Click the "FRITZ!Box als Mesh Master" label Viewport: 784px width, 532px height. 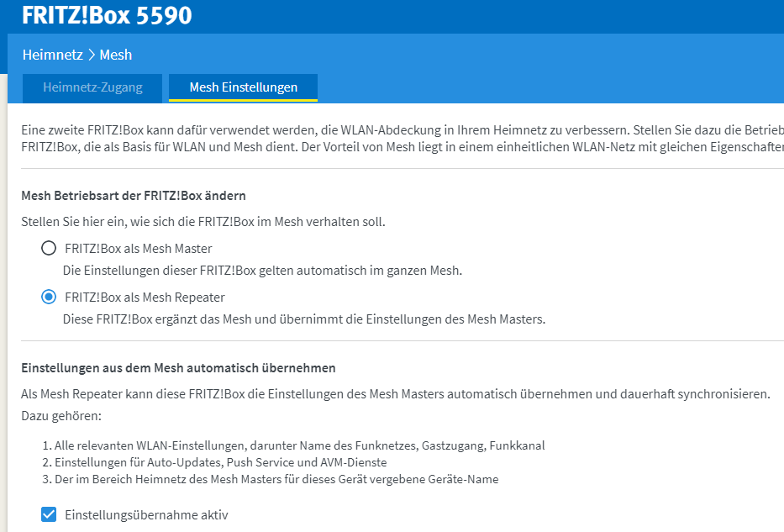pos(138,249)
